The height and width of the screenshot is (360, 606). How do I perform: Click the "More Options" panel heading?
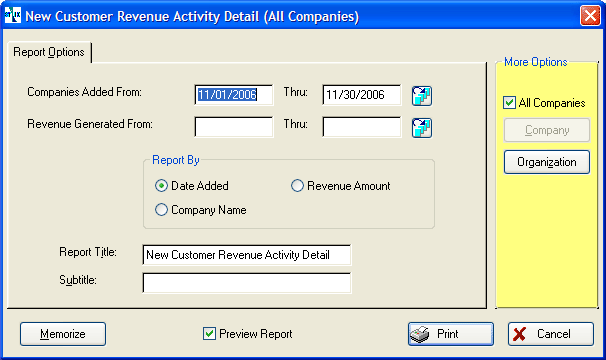pyautogui.click(x=536, y=62)
